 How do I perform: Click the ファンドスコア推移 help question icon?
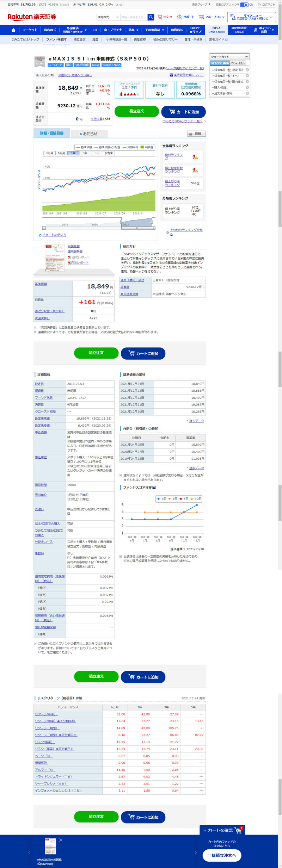(154, 488)
